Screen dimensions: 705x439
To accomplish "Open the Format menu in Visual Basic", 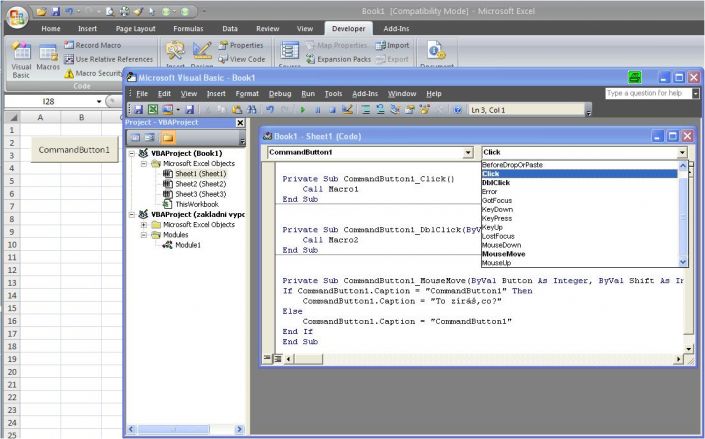I will coord(247,94).
